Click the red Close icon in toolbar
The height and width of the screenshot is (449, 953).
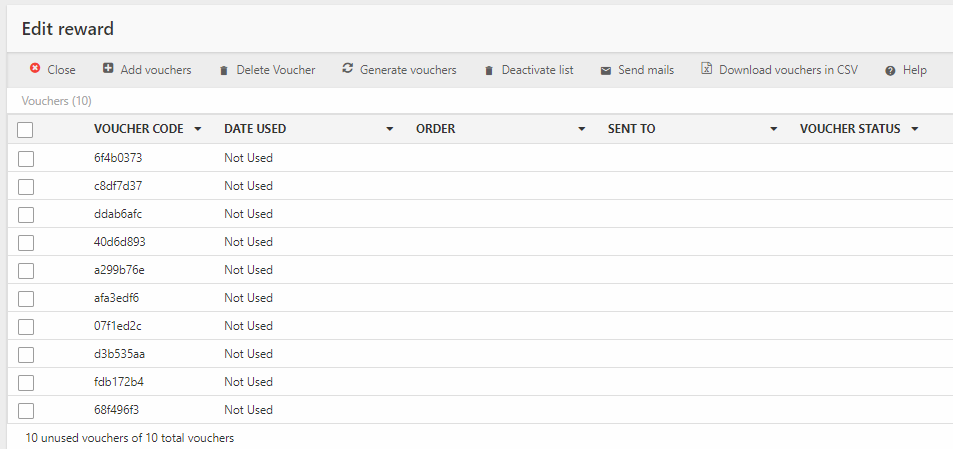(35, 69)
